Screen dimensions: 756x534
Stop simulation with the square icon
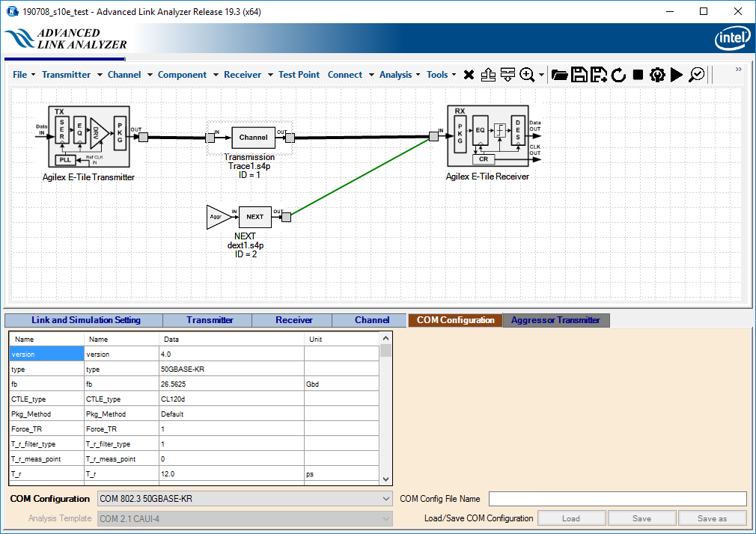coord(638,75)
